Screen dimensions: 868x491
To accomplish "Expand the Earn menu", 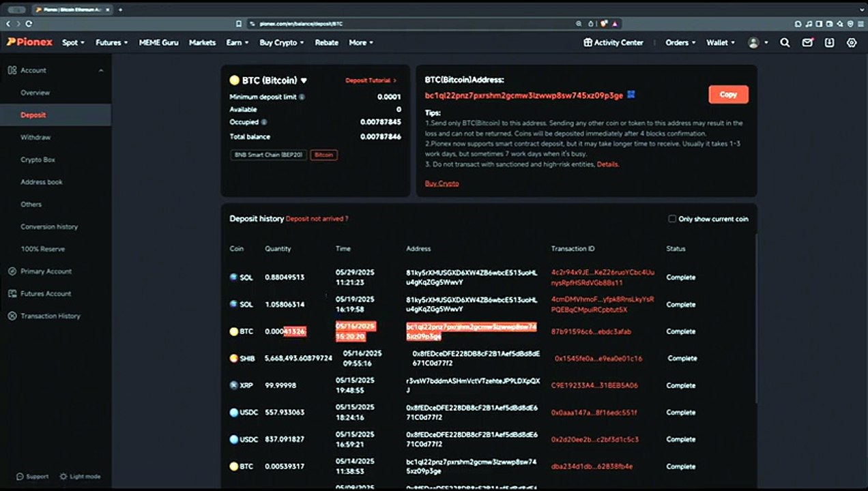I will coord(237,42).
